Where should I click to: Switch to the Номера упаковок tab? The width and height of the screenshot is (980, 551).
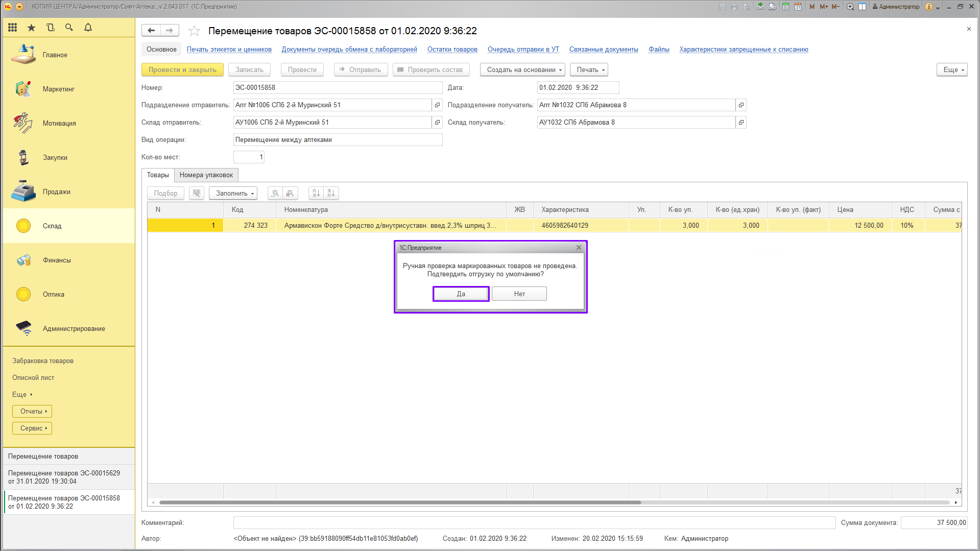click(206, 175)
